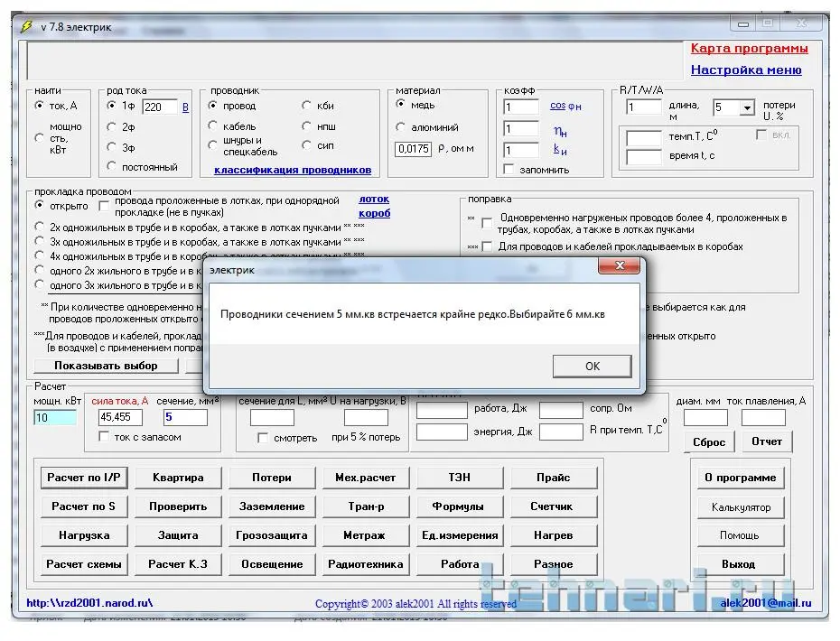Open короб link
Image resolution: width=840 pixels, height=641 pixels.
[x=374, y=213]
